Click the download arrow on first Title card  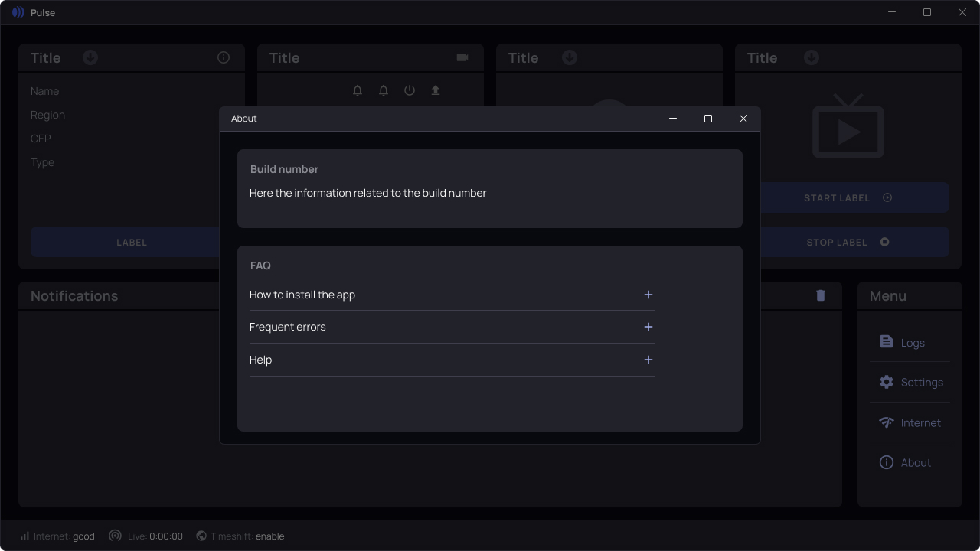pos(90,57)
